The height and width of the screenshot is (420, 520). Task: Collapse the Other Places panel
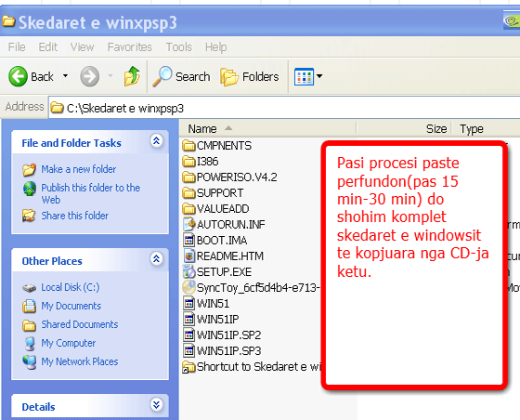point(156,258)
